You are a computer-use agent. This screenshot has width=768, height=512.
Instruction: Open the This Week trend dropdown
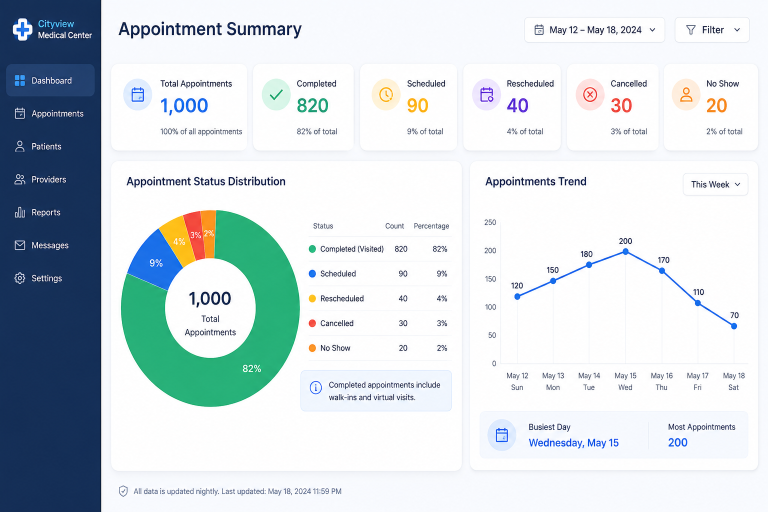[715, 184]
